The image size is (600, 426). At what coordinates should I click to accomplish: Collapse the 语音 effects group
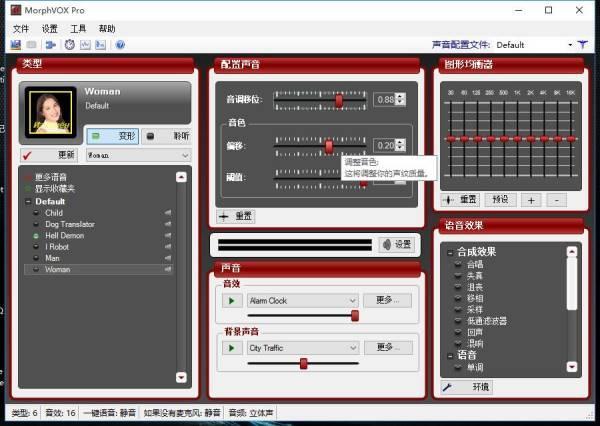pyautogui.click(x=450, y=356)
